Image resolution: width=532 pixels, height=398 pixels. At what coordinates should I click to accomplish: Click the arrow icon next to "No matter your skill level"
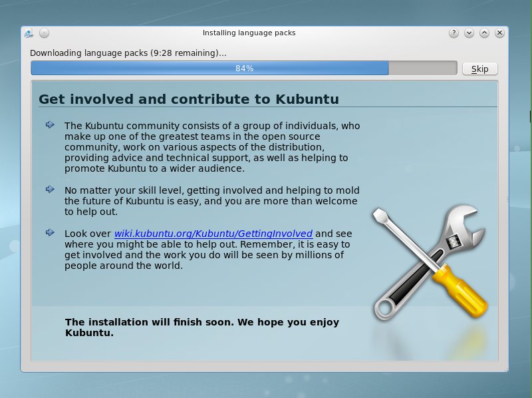(51, 189)
